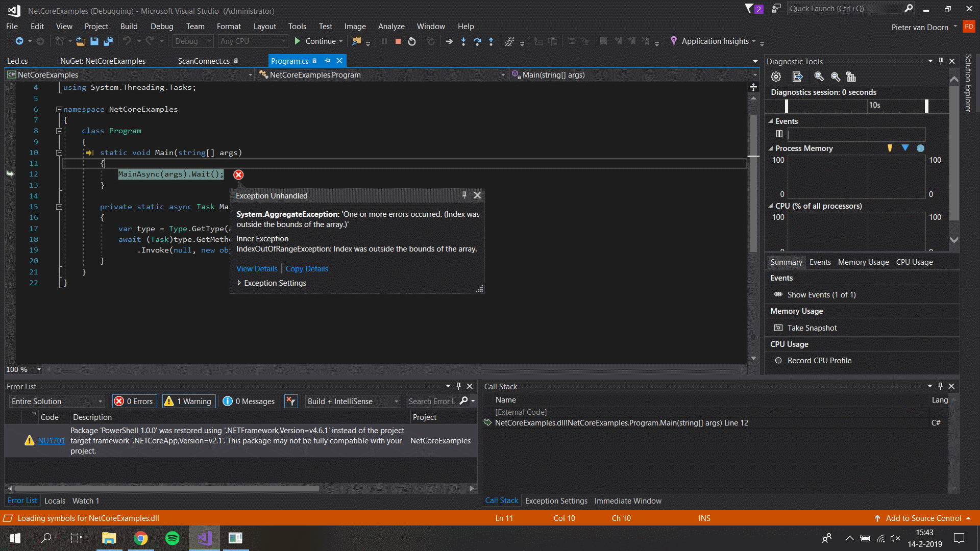The width and height of the screenshot is (980, 551).
Task: Toggle auto-hide pin on Error List panel
Action: click(458, 386)
